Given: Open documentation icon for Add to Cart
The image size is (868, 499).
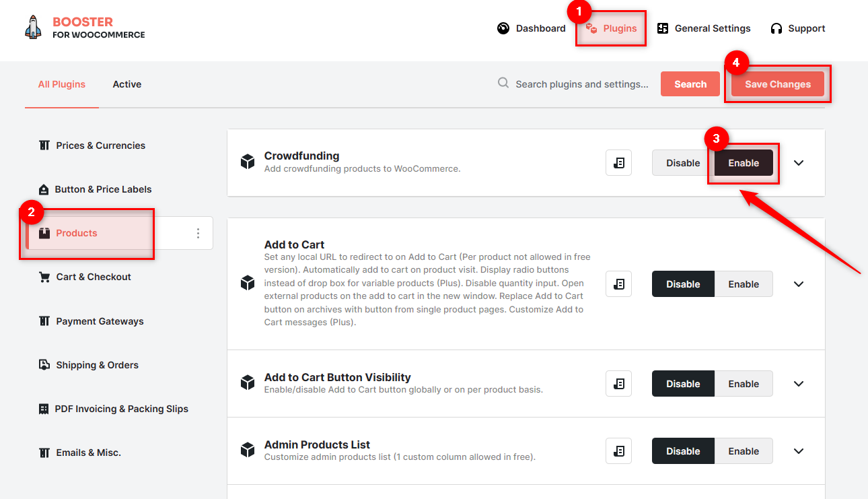Looking at the screenshot, I should click(619, 284).
